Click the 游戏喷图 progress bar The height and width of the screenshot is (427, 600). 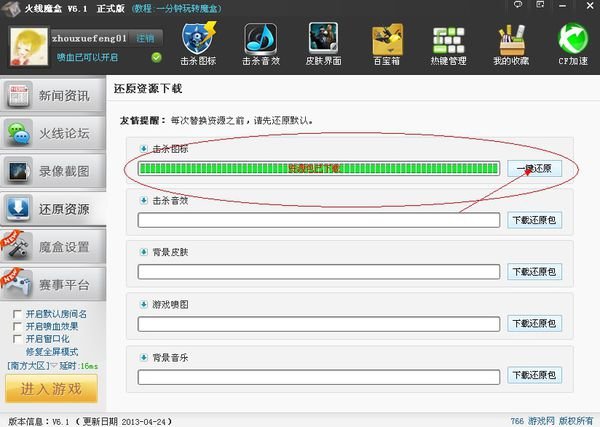coord(319,324)
